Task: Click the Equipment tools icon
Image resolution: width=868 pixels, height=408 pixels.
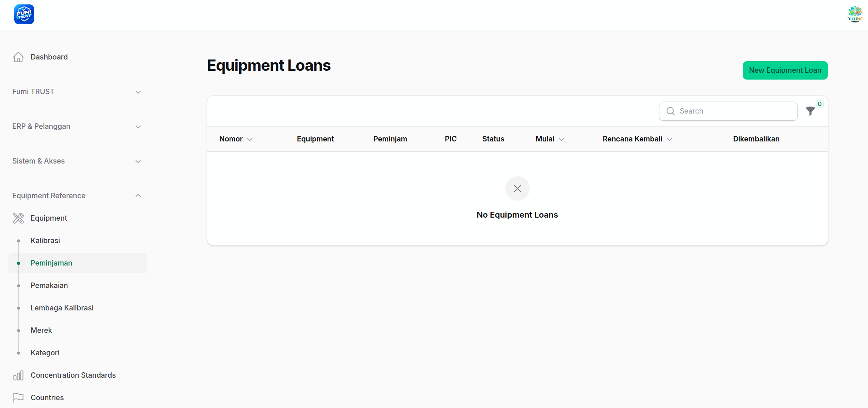Action: (18, 218)
